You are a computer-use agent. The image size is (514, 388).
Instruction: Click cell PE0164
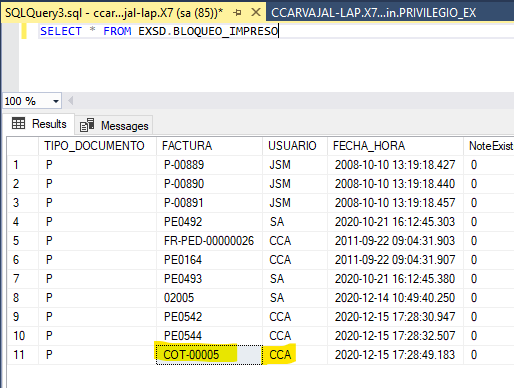coord(209,260)
